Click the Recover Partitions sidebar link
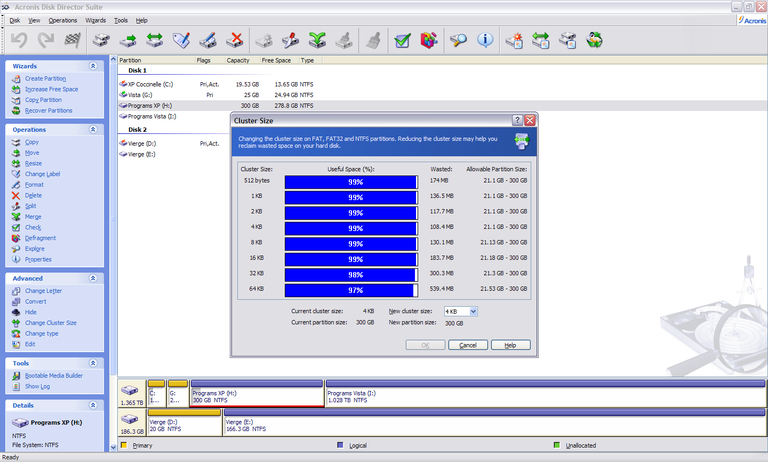This screenshot has height=462, width=768. click(48, 111)
